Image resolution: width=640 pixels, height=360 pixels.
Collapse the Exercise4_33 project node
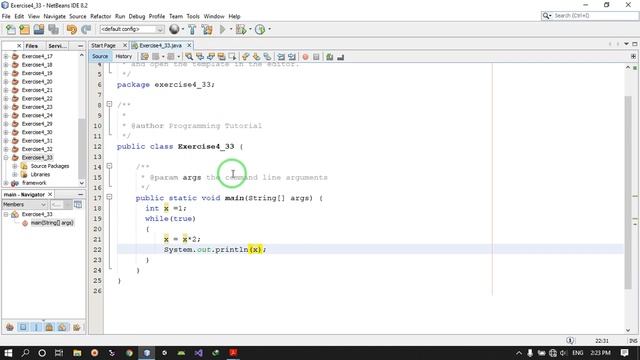point(6,158)
